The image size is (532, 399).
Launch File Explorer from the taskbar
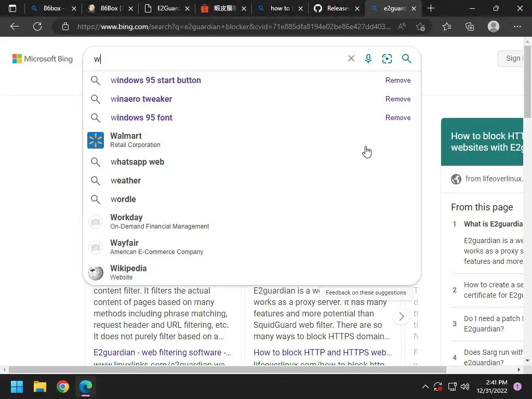pos(39,387)
